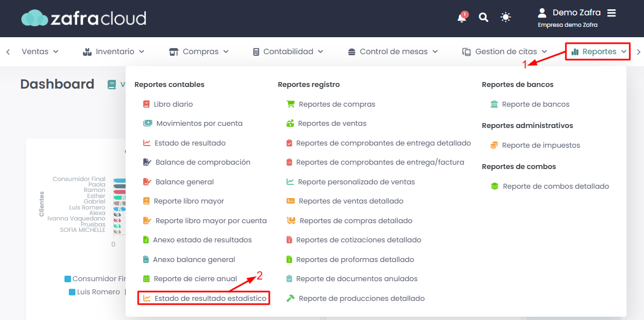The image size is (644, 320).
Task: Click the search magnifier icon
Action: point(484,18)
